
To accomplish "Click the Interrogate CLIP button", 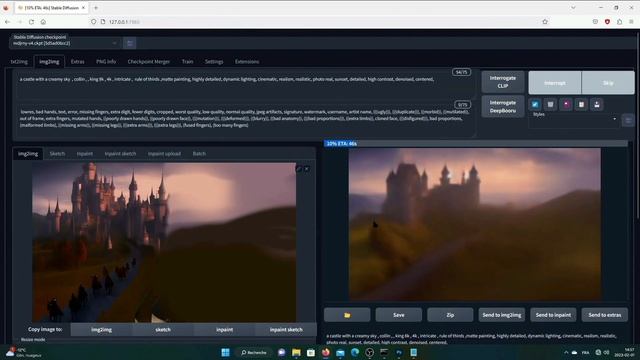I will click(x=503, y=82).
